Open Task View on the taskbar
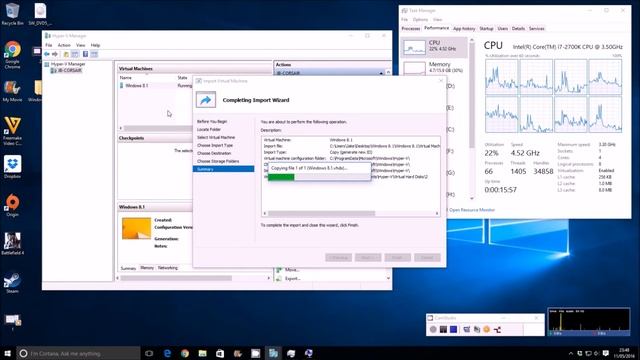Image resolution: width=640 pixels, height=360 pixels. (149, 353)
